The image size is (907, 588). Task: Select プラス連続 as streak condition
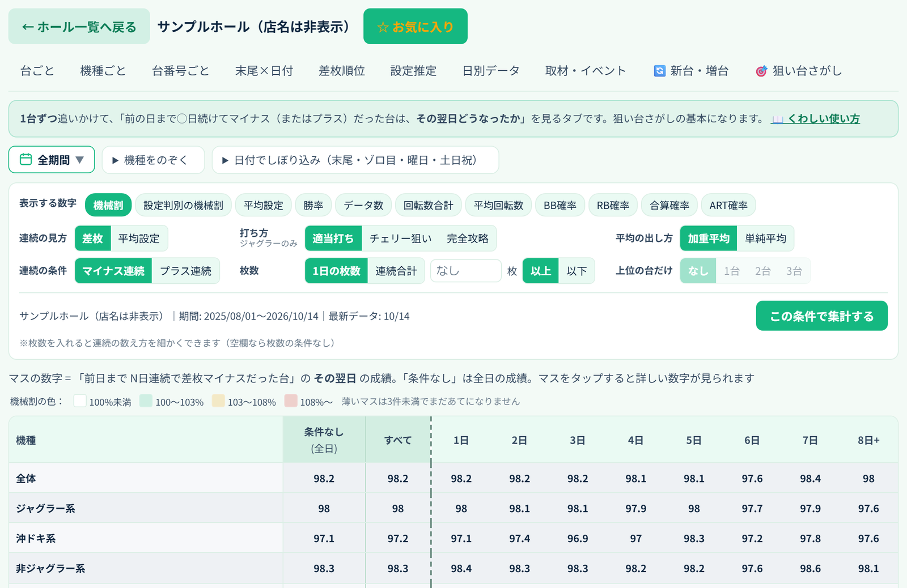click(x=185, y=271)
